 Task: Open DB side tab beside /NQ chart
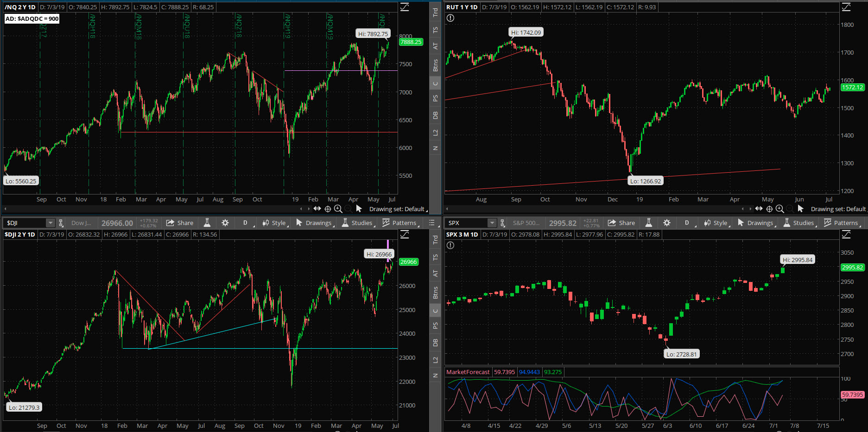pos(435,115)
